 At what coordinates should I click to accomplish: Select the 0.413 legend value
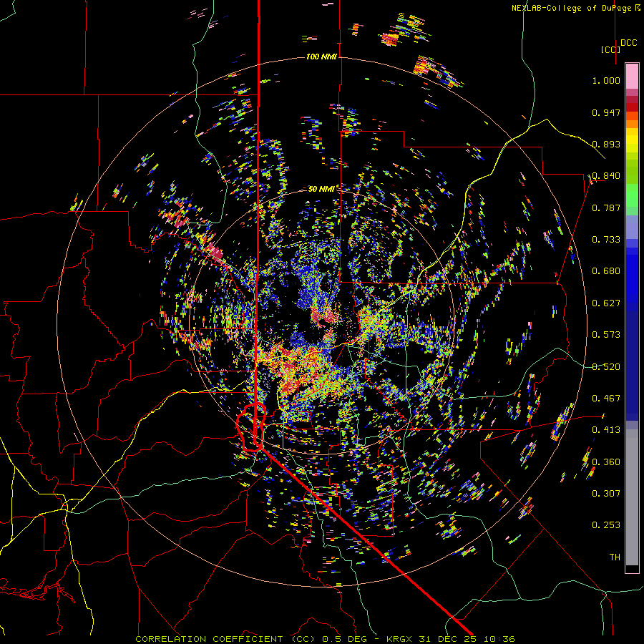606,430
